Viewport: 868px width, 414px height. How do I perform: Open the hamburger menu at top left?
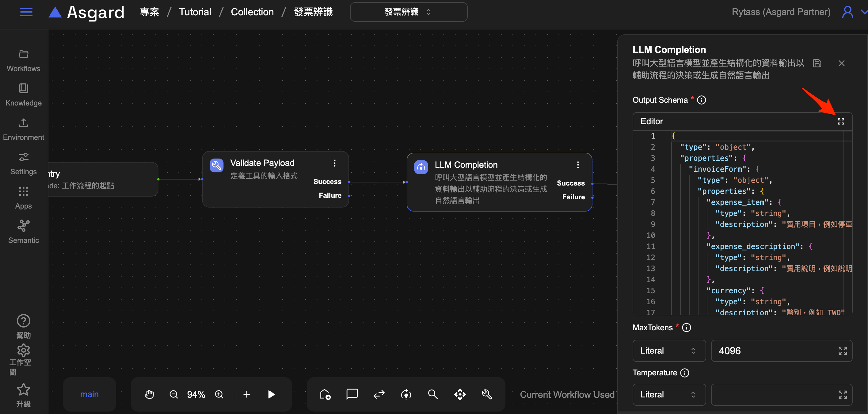[x=26, y=12]
